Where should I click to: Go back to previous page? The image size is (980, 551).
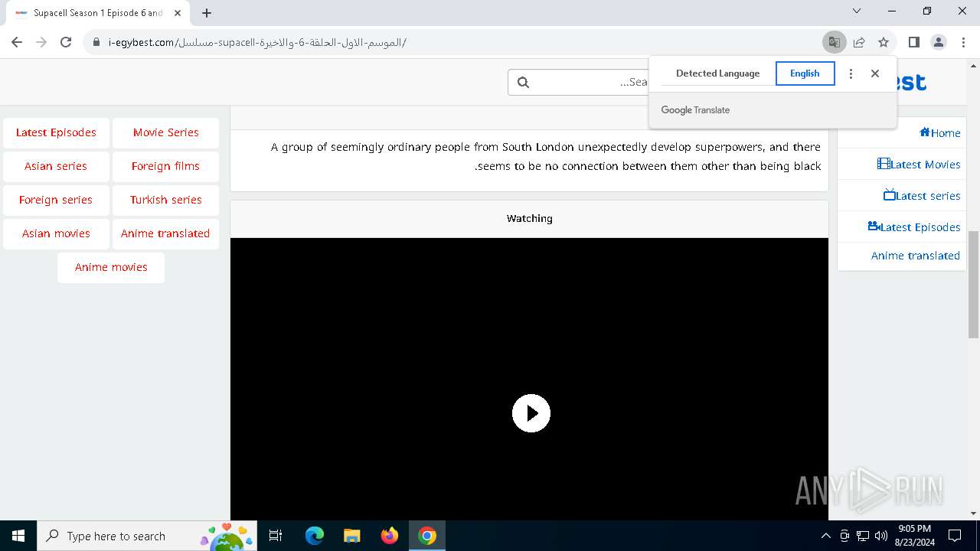[x=17, y=42]
